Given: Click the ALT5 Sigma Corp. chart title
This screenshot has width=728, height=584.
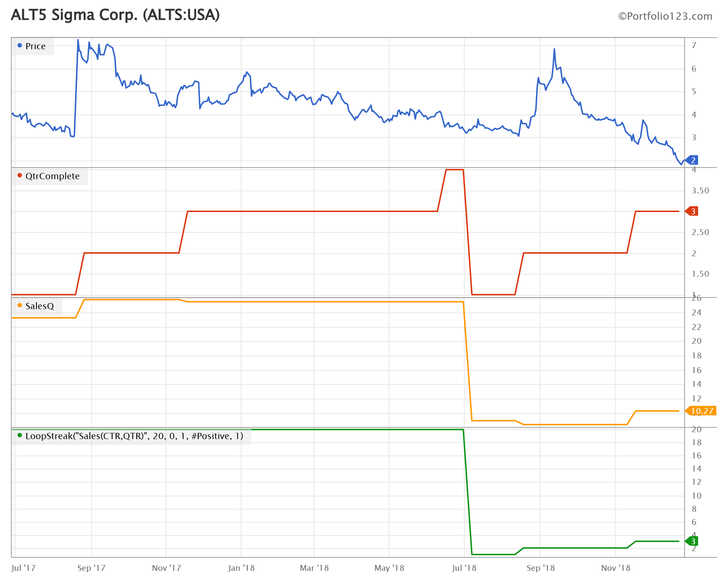Looking at the screenshot, I should 115,15.
